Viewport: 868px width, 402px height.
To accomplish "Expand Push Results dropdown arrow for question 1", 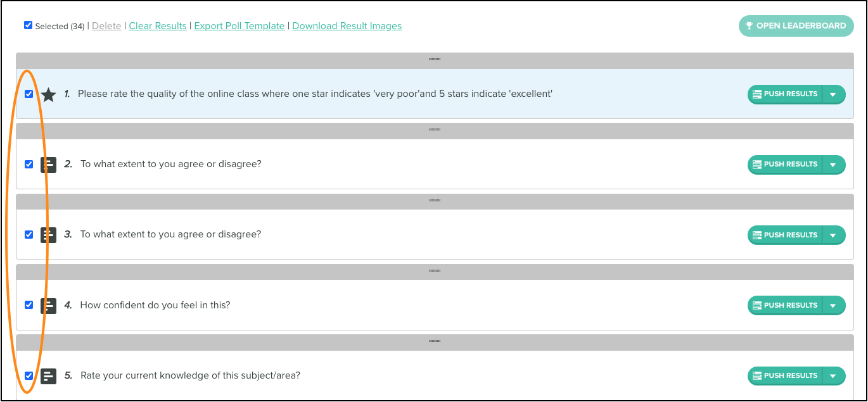I will [x=833, y=94].
